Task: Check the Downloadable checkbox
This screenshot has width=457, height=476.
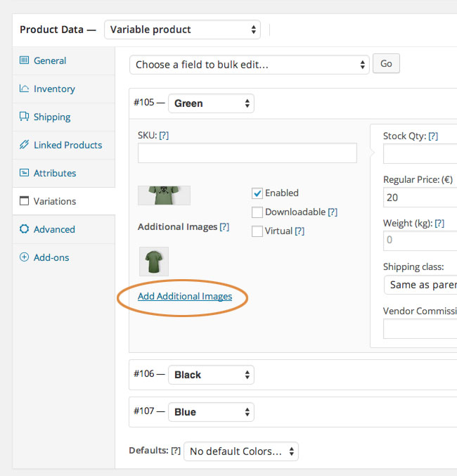Action: [x=257, y=212]
